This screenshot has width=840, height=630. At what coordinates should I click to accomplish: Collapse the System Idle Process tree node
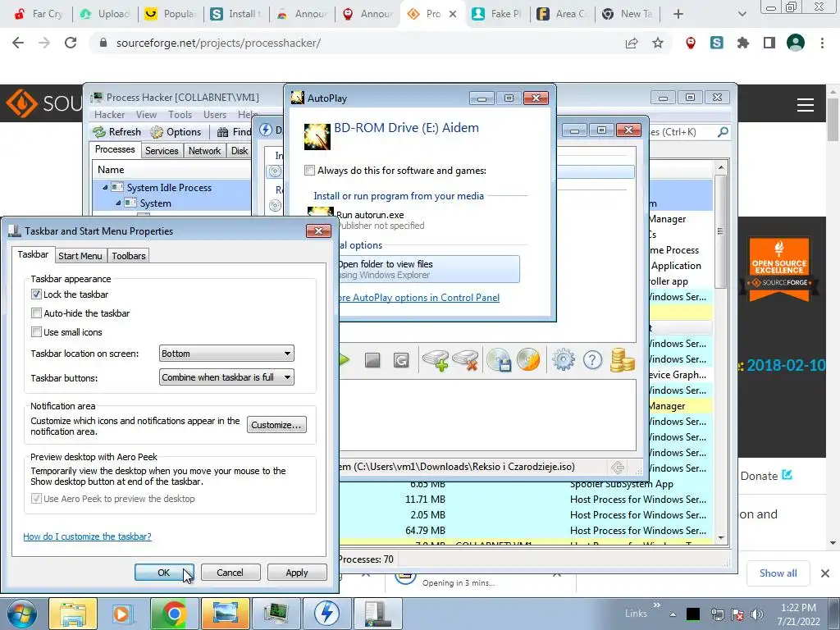tap(105, 188)
